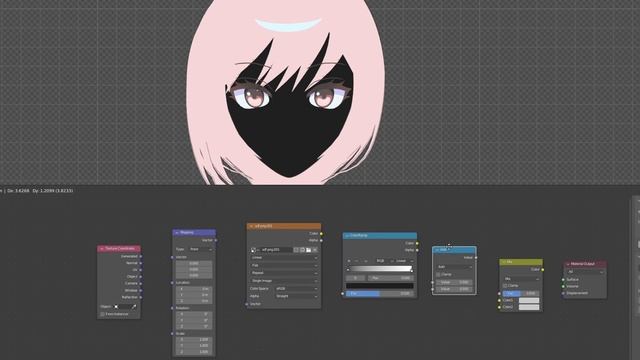Image resolution: width=640 pixels, height=360 pixels.
Task: Click second Value field in Math node
Action: point(455,289)
